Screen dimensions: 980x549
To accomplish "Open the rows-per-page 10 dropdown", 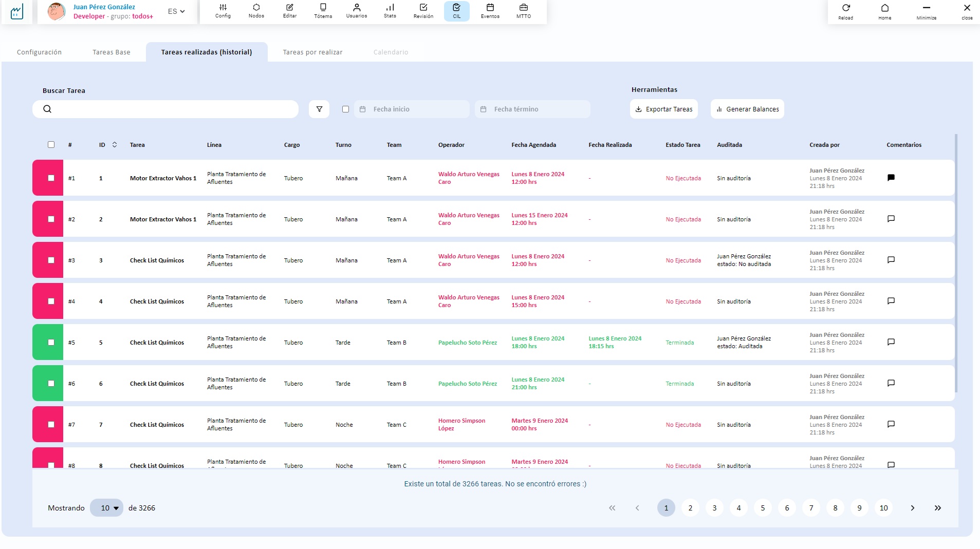I will [x=106, y=508].
